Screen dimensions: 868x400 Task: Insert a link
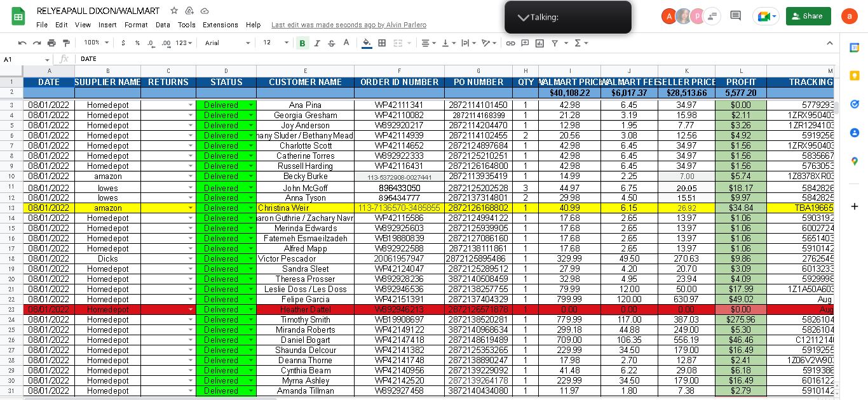click(510, 43)
